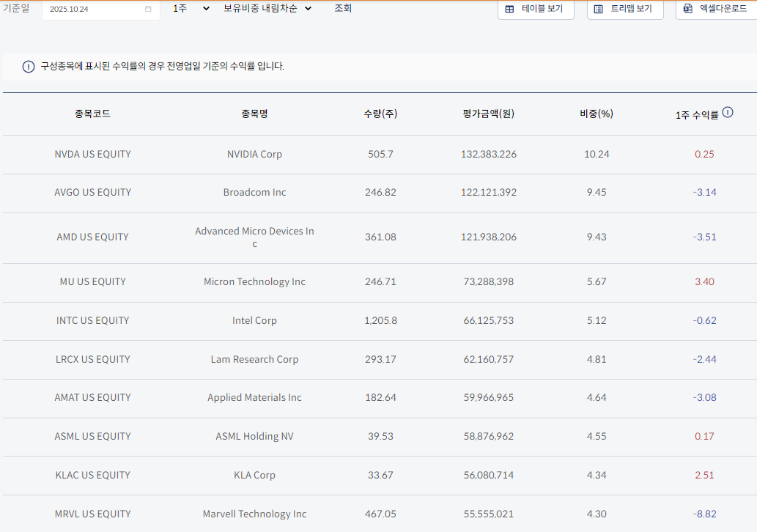
Task: Open the 보유비중 내림차순 sort dropdown
Action: tap(267, 8)
